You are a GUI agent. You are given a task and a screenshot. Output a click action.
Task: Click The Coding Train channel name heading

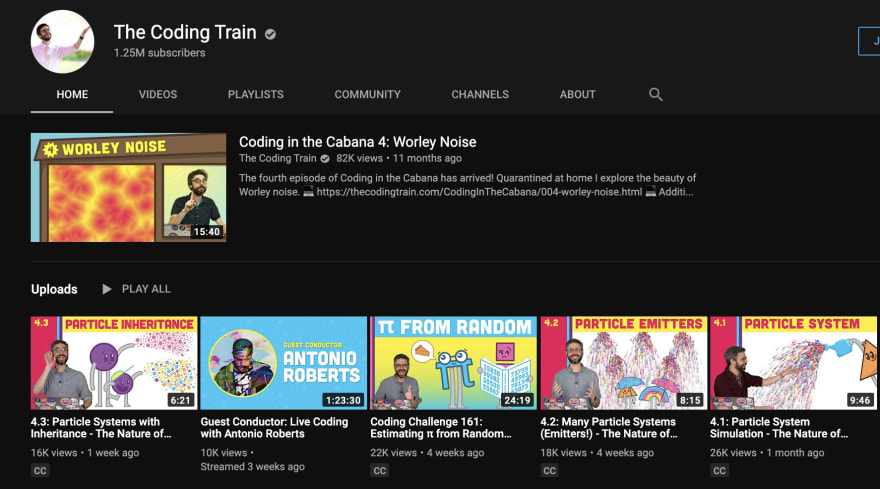pos(185,33)
